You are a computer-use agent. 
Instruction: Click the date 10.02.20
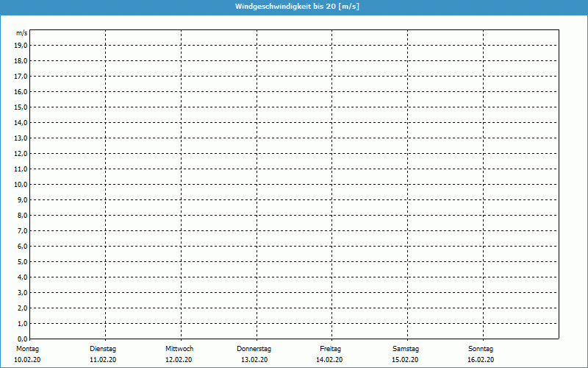[27, 360]
